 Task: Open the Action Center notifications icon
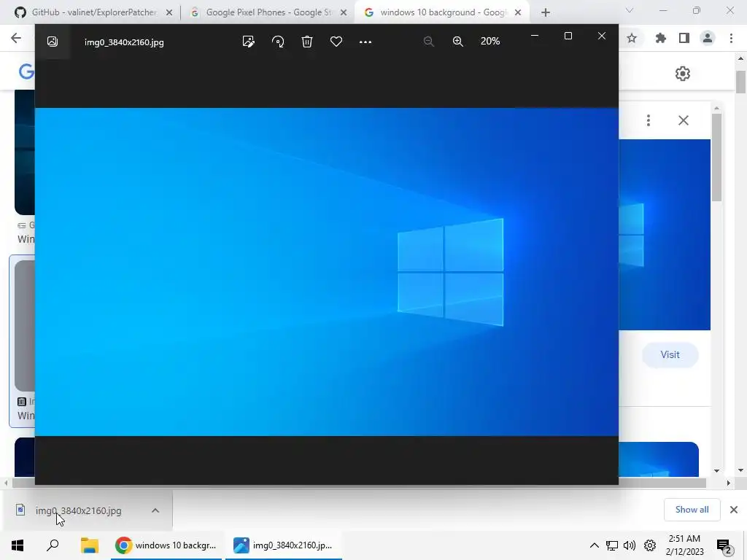[x=724, y=545]
